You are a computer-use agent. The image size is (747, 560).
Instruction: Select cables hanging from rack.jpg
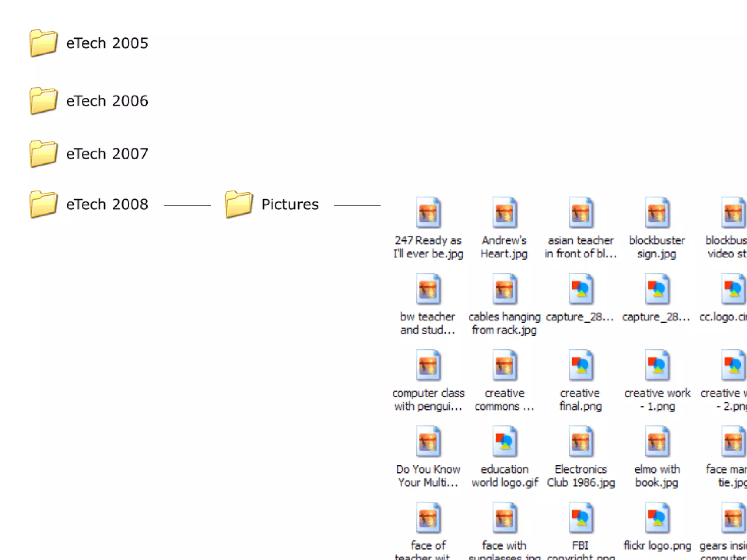504,289
